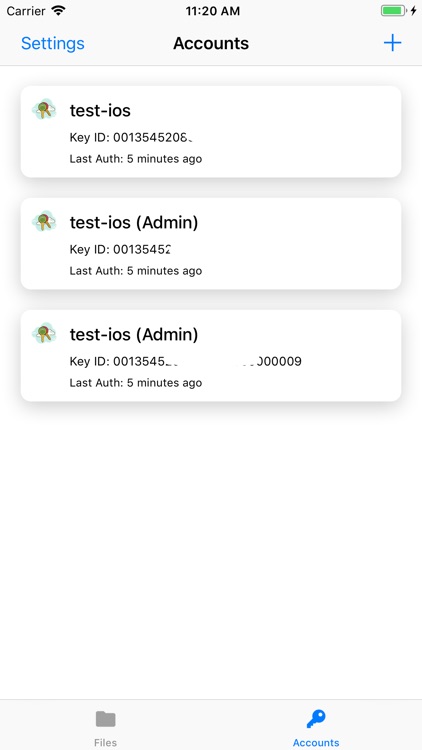Tap the folder icon in tab bar

(x=105, y=718)
